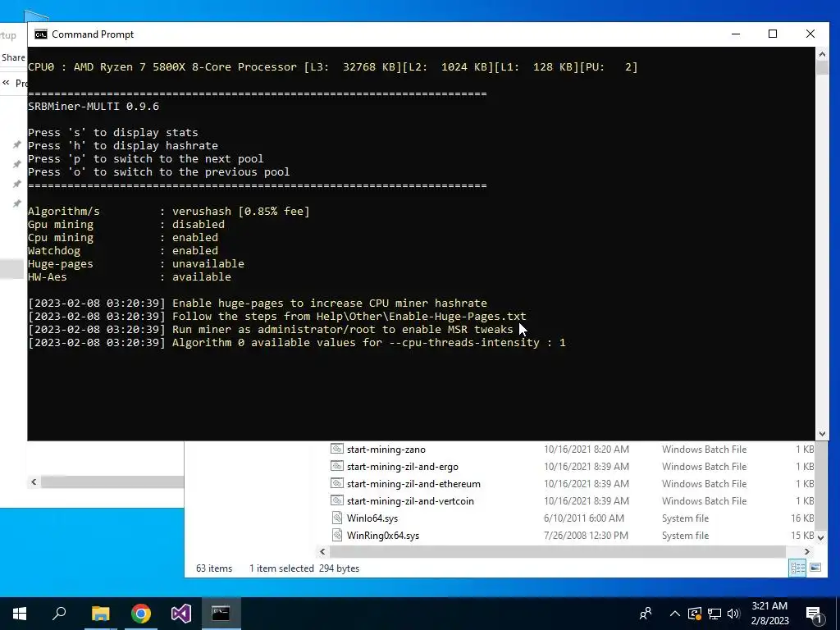Click the SRBMiner-MULTI 0.9.6 console line
Image resolution: width=840 pixels, height=630 pixels.
click(x=94, y=106)
